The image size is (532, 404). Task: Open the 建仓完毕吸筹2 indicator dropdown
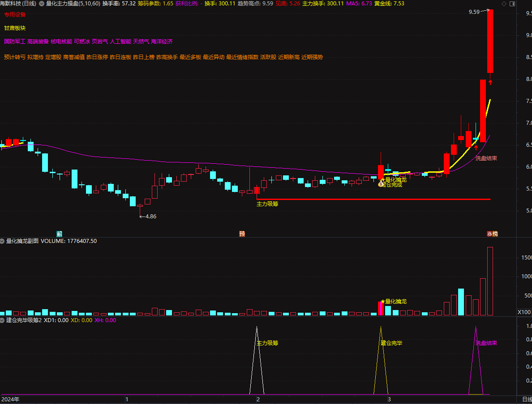pyautogui.click(x=3, y=320)
